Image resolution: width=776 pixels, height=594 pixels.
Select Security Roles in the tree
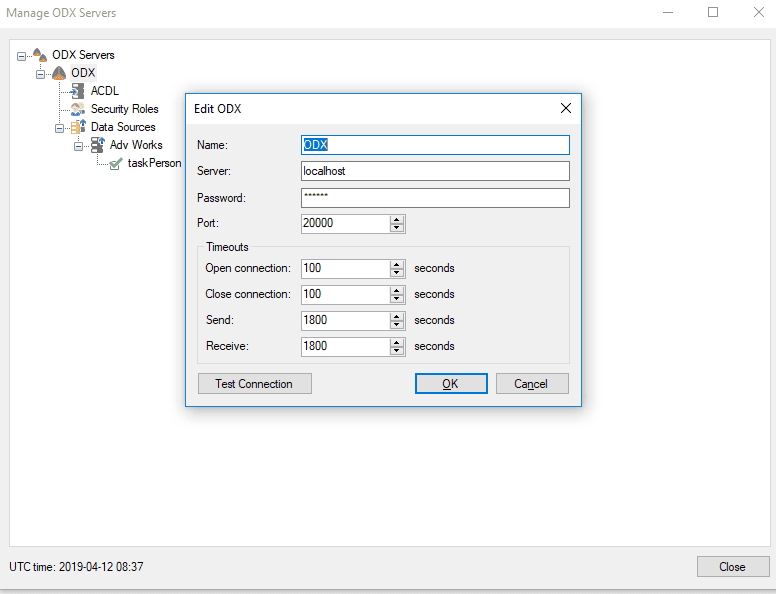click(x=125, y=109)
